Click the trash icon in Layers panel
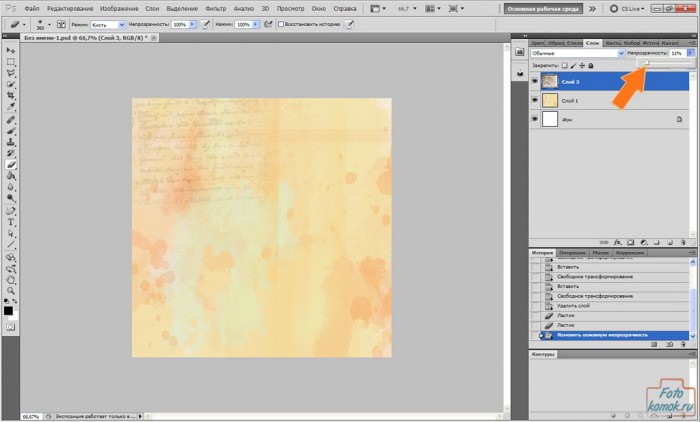700x422 pixels. click(x=682, y=242)
